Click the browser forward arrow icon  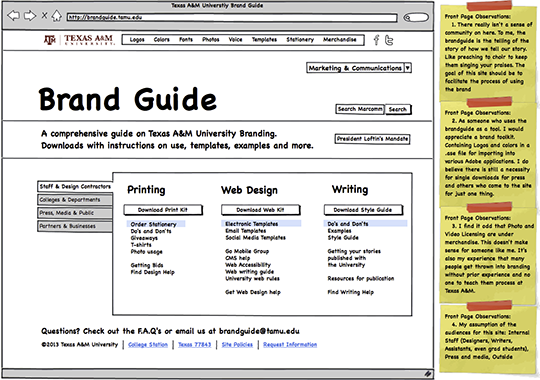(30, 16)
